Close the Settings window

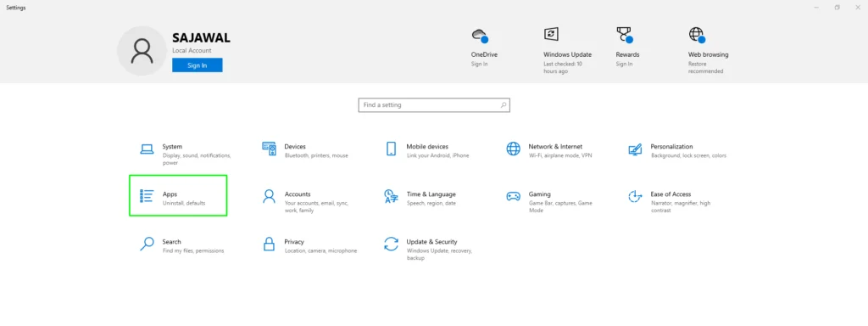tap(858, 8)
